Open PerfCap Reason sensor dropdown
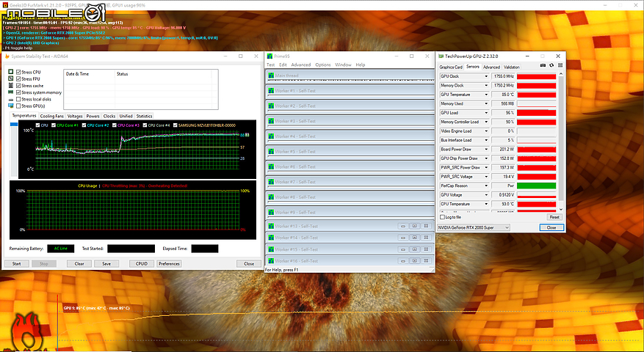644x352 pixels. coord(486,186)
